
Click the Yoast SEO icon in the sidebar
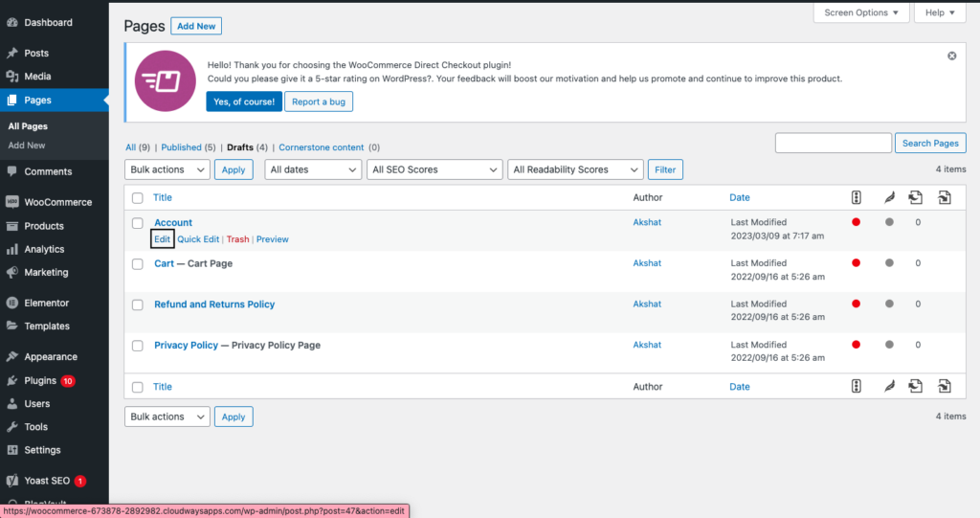pyautogui.click(x=11, y=481)
